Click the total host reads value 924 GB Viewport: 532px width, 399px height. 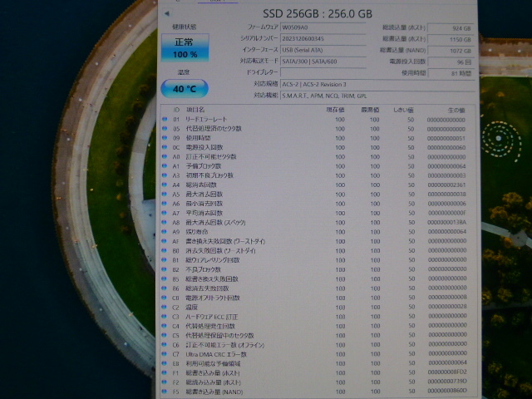click(x=451, y=28)
